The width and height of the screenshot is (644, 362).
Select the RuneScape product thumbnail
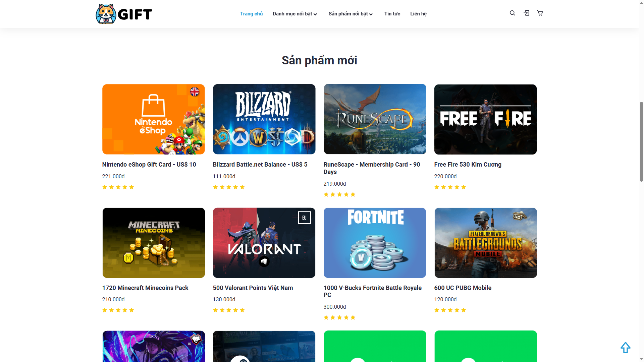point(375,119)
